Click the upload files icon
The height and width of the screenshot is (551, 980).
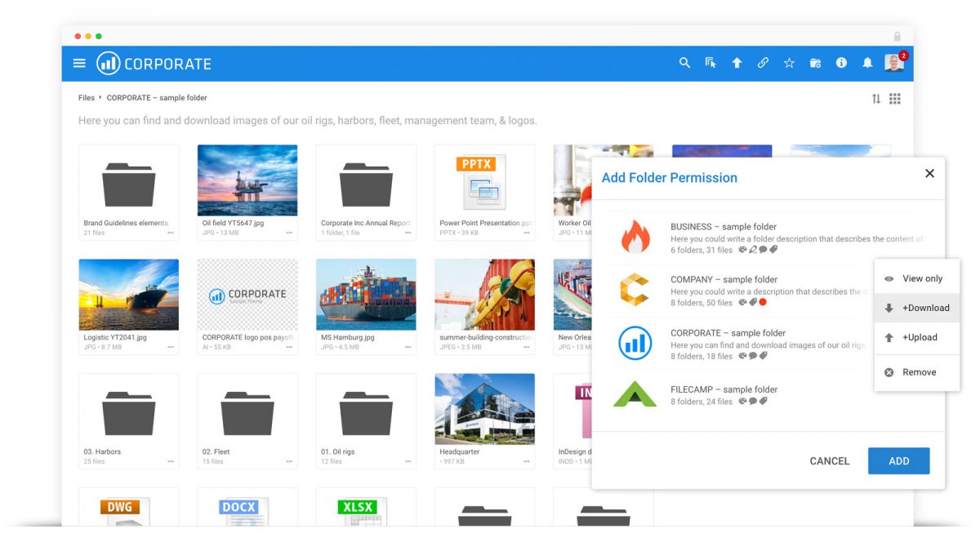[x=737, y=62]
